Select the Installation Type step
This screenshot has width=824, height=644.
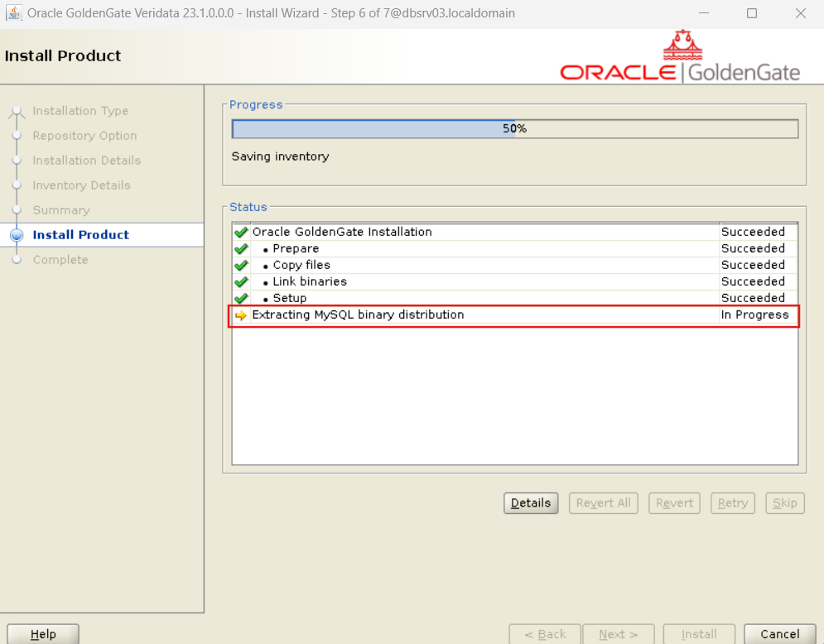(x=80, y=111)
